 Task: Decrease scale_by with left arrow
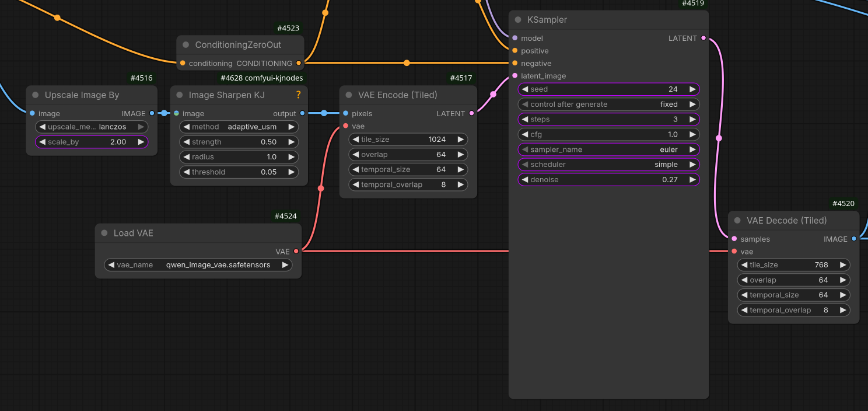coord(42,142)
